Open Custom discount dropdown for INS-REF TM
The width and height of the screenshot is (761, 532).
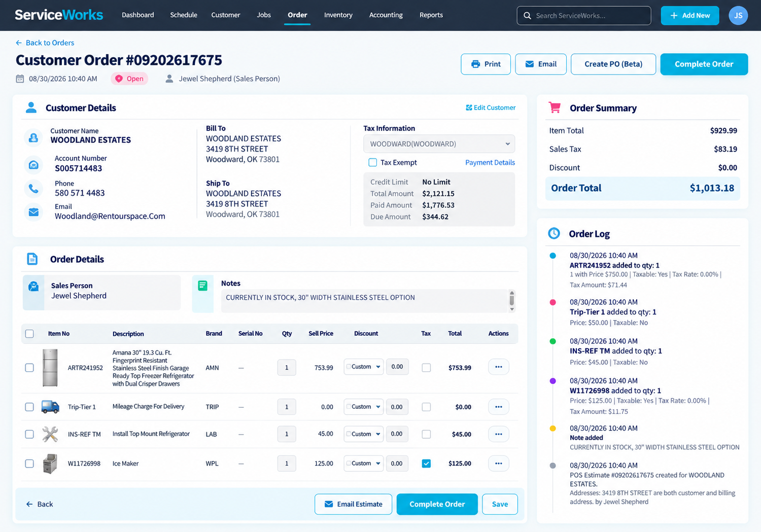coord(363,434)
